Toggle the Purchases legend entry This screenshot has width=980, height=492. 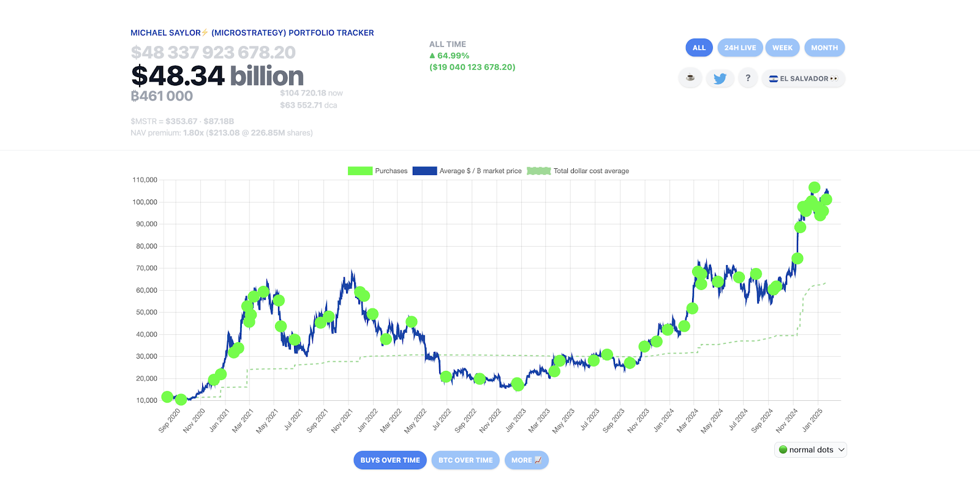point(390,171)
